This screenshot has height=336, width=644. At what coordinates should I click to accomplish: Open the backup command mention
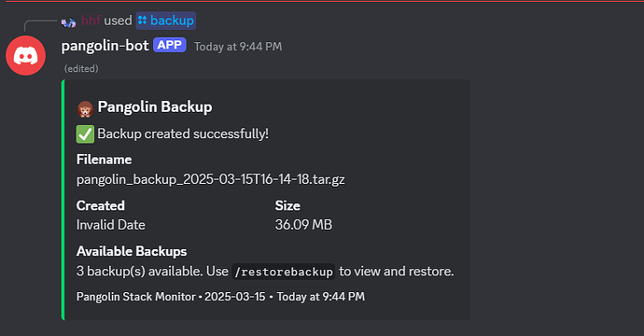[166, 21]
